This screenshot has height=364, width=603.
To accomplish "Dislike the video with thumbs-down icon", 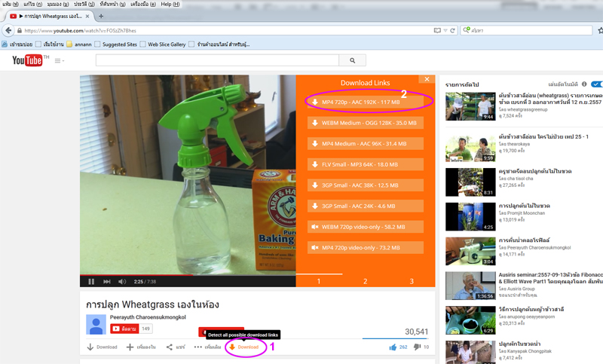I will 415,347.
